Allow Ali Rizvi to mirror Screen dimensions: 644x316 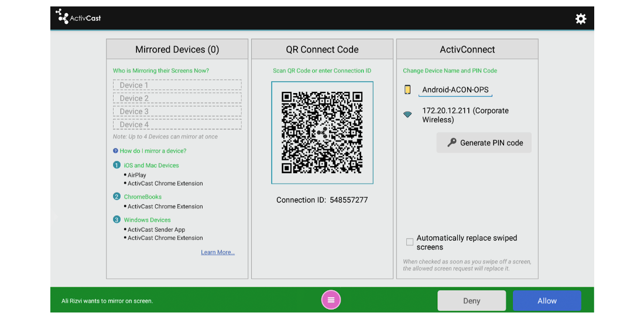pyautogui.click(x=547, y=301)
